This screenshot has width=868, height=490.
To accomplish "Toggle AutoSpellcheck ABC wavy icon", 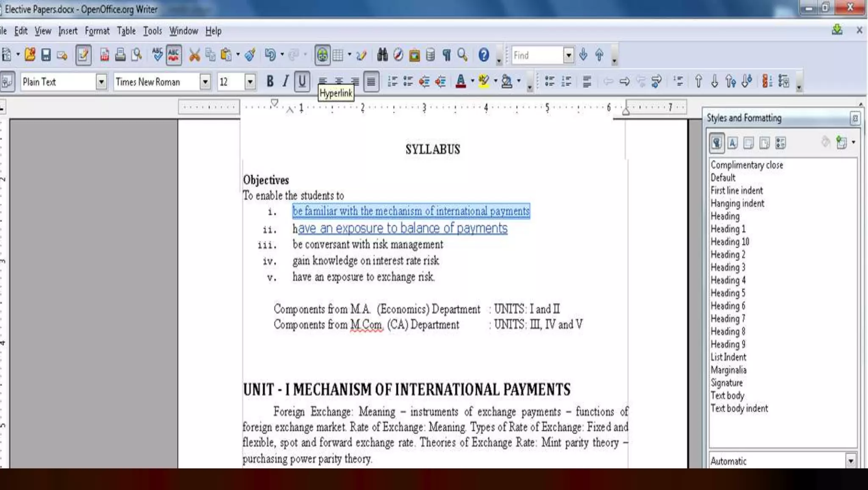I will [x=174, y=55].
